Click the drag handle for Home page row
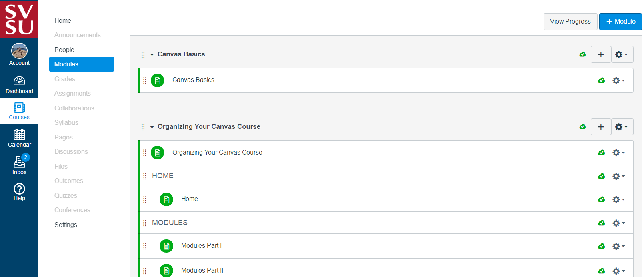The image size is (644, 277). tap(145, 199)
